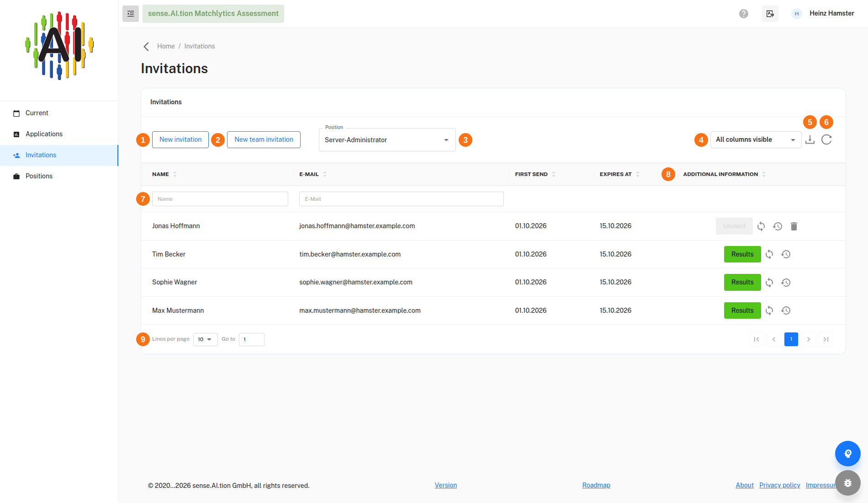Viewport: 868px width, 503px height.
Task: Click the New invitation button
Action: point(180,139)
